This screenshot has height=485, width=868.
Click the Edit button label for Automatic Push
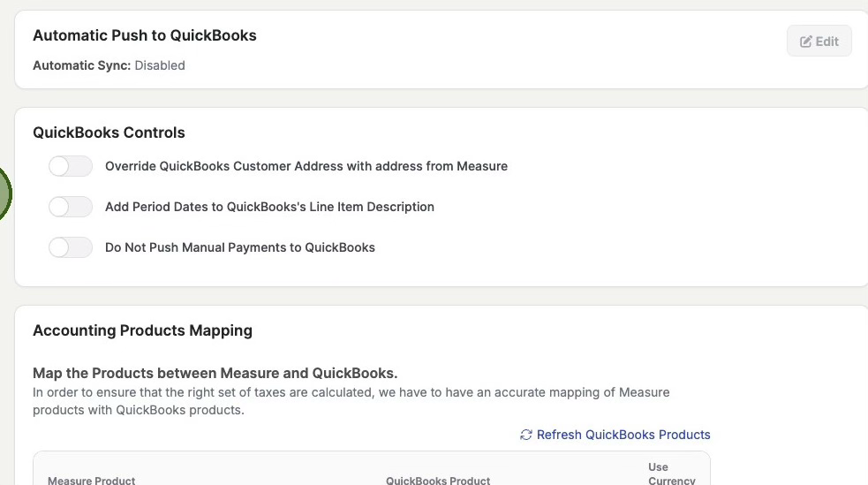click(827, 42)
